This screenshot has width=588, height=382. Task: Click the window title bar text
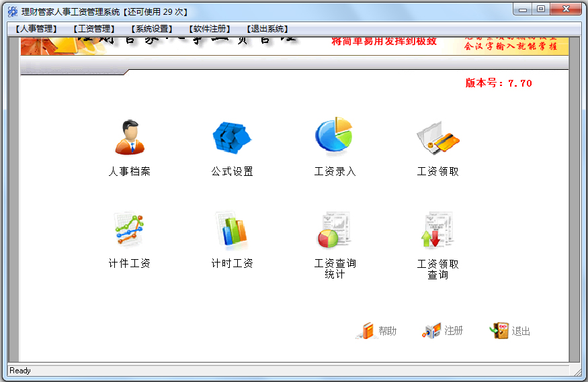coord(104,12)
